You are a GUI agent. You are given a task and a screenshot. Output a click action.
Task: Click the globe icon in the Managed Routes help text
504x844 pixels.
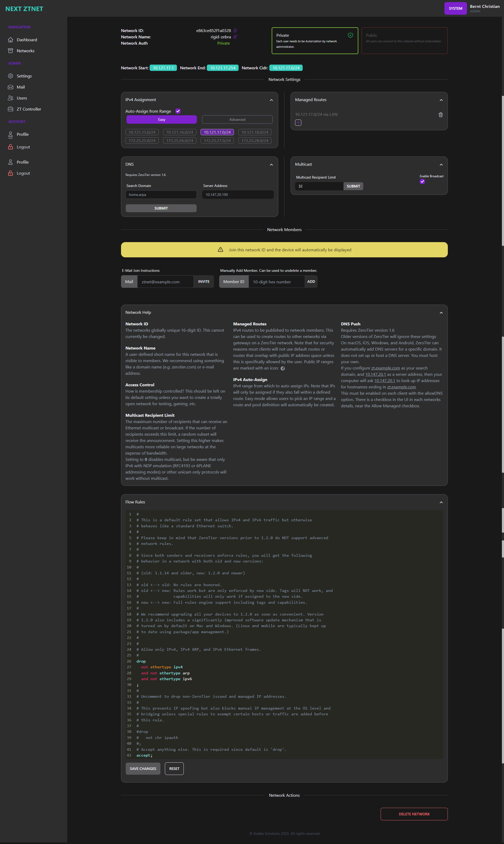tap(282, 369)
